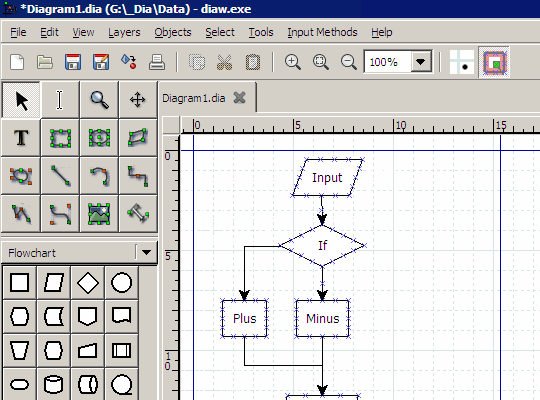The width and height of the screenshot is (540, 400).
Task: Click the Zoom Fit icon
Action: pos(321,62)
